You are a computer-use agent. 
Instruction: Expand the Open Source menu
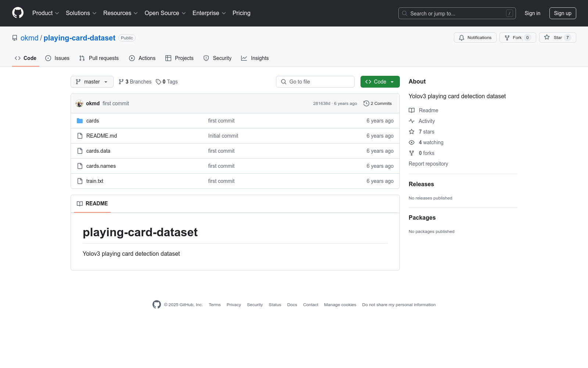click(165, 13)
